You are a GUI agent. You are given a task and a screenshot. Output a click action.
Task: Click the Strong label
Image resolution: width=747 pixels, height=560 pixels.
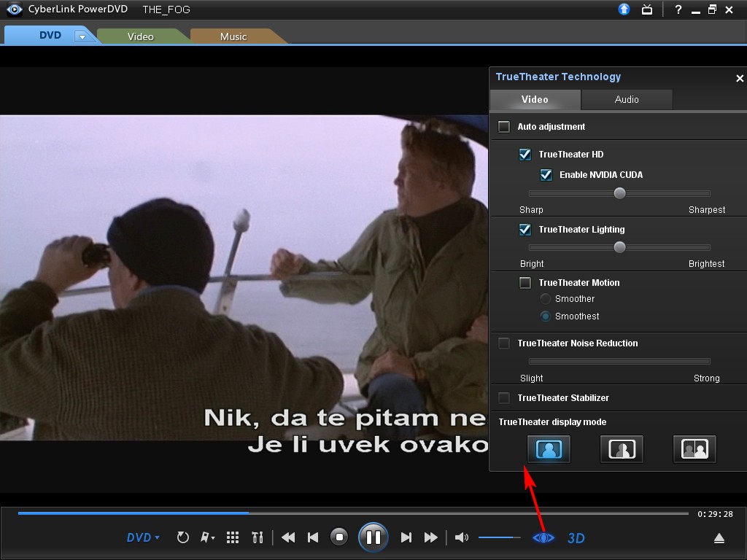(706, 378)
